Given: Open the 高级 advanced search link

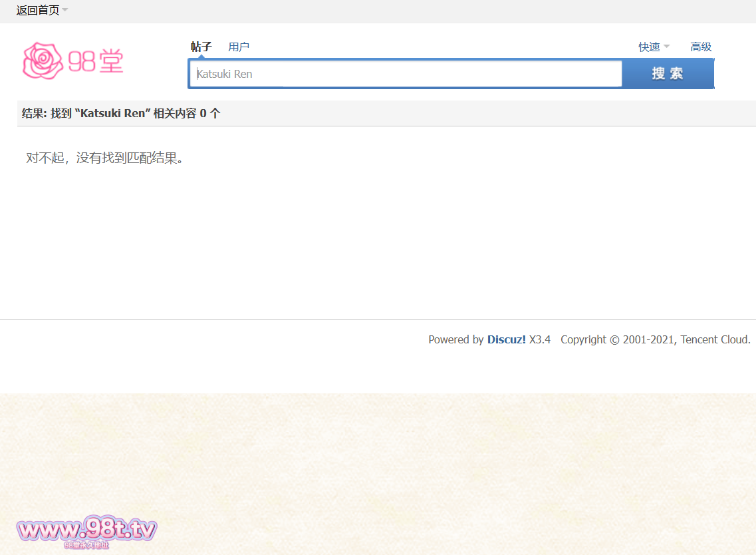Looking at the screenshot, I should pos(701,47).
